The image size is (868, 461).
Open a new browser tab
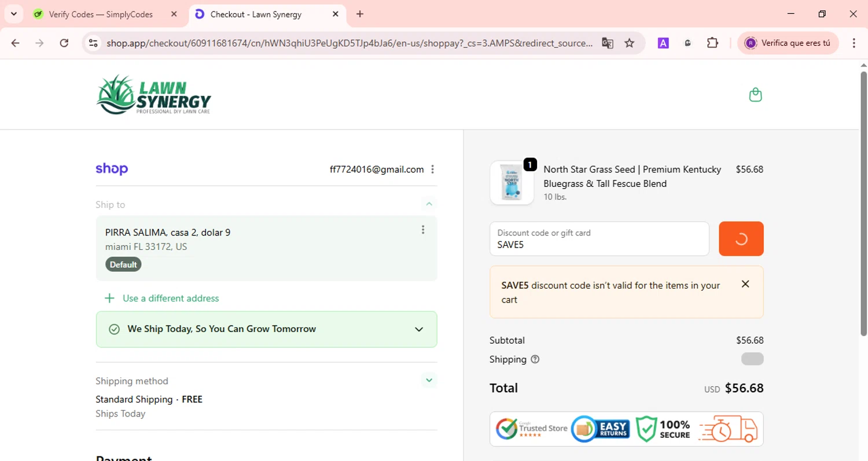click(x=360, y=14)
